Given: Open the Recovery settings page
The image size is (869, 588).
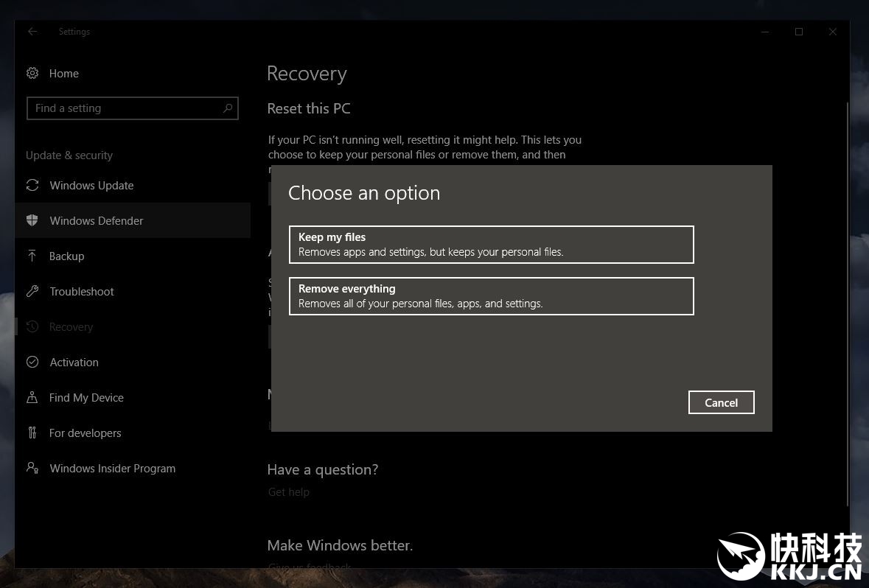Looking at the screenshot, I should 71,326.
